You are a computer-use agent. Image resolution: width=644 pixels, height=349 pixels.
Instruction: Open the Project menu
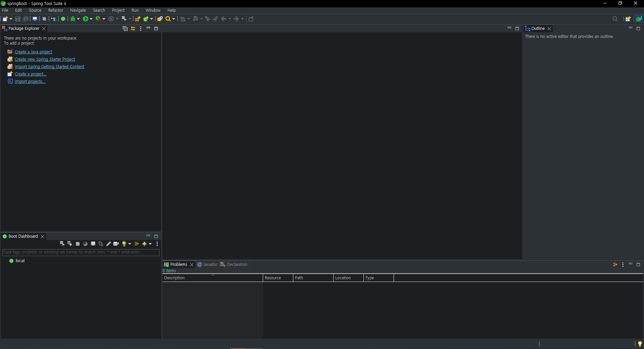click(118, 10)
